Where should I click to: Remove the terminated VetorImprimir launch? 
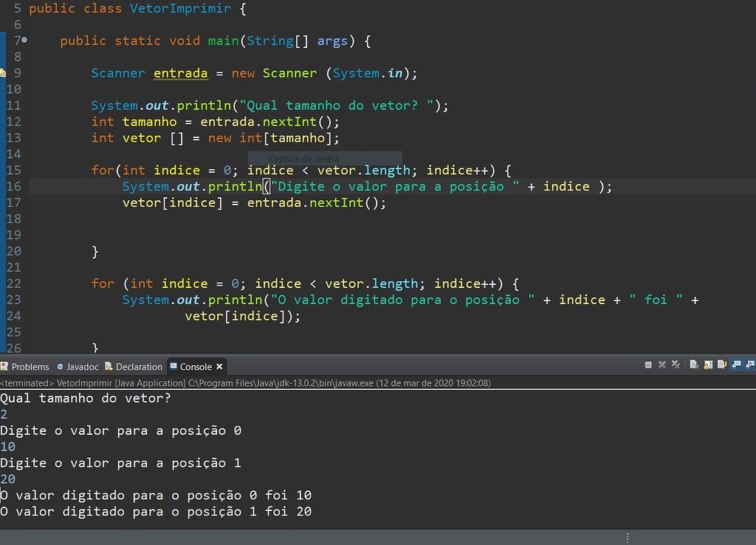tap(661, 364)
